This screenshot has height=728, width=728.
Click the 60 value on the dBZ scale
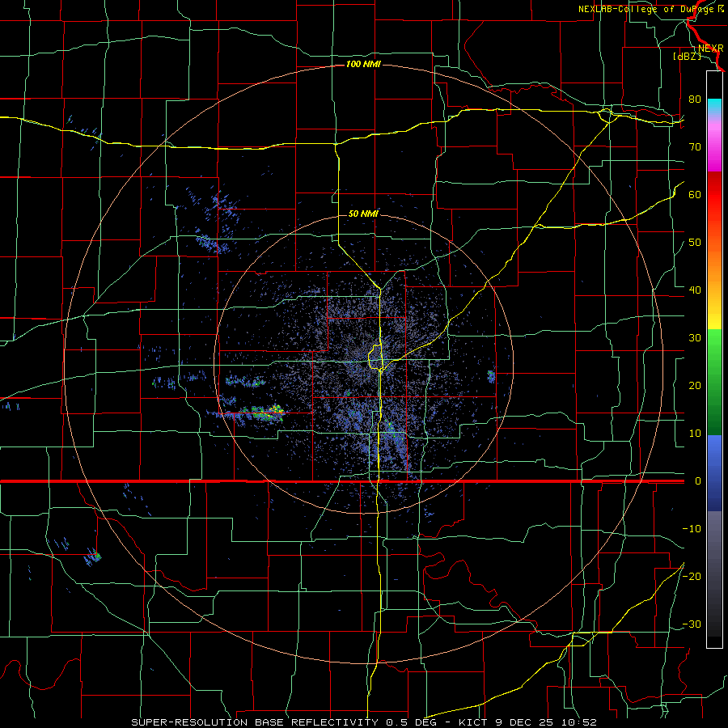point(695,194)
